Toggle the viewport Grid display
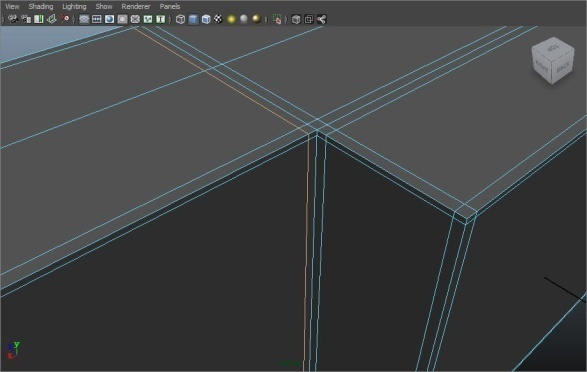 (x=84, y=19)
